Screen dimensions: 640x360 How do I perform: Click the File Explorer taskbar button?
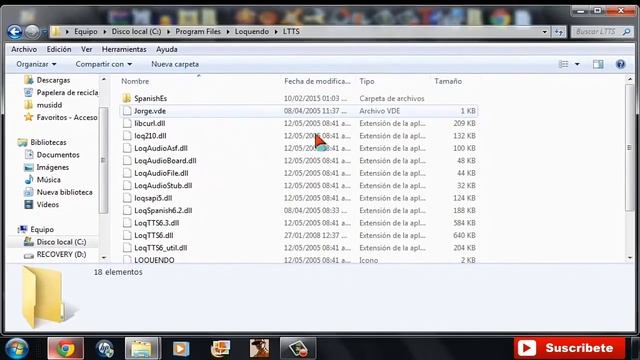click(x=142, y=349)
